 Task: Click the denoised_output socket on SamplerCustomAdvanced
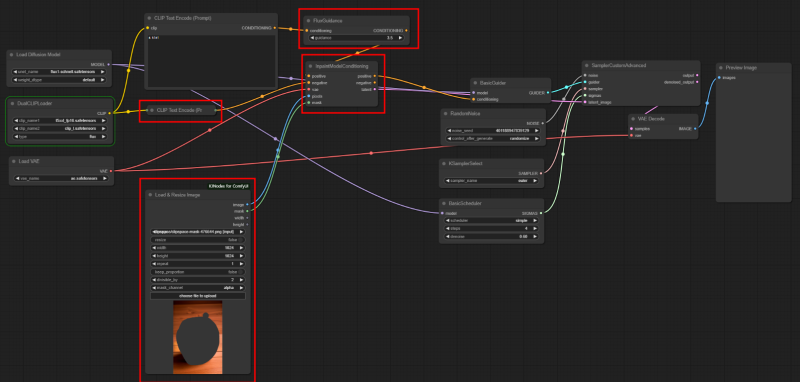pyautogui.click(x=697, y=82)
